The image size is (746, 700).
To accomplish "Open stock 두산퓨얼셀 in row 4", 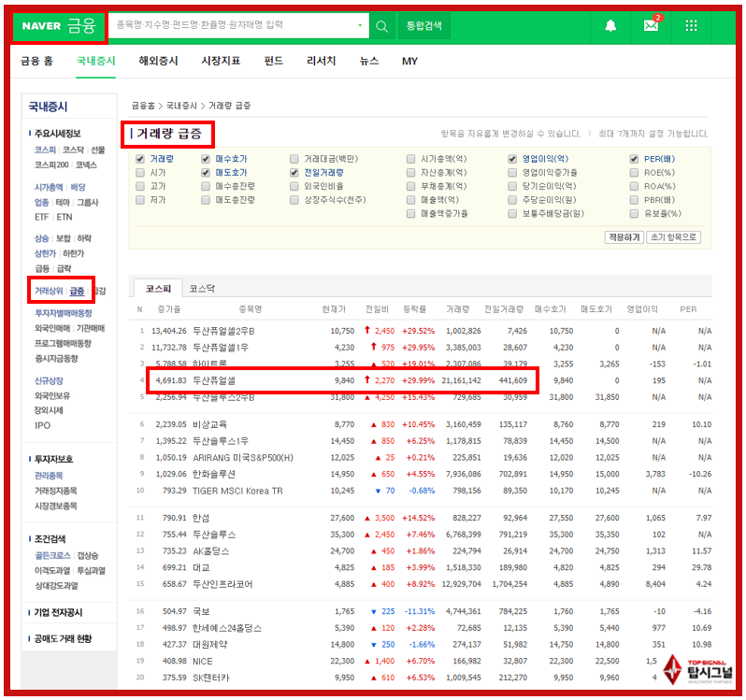I will pos(214,380).
